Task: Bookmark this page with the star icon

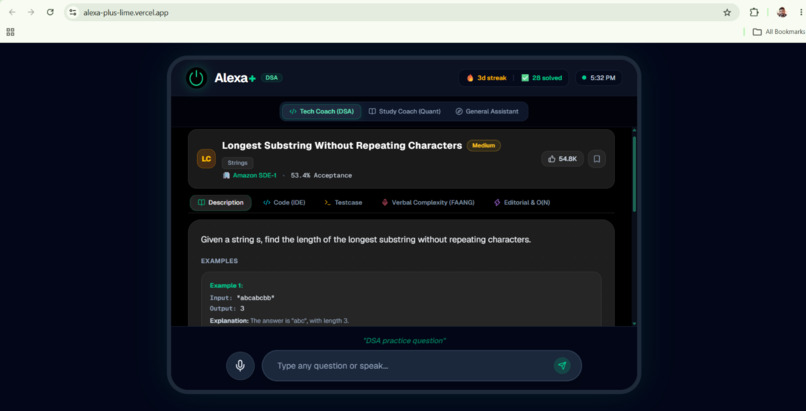Action: [727, 12]
